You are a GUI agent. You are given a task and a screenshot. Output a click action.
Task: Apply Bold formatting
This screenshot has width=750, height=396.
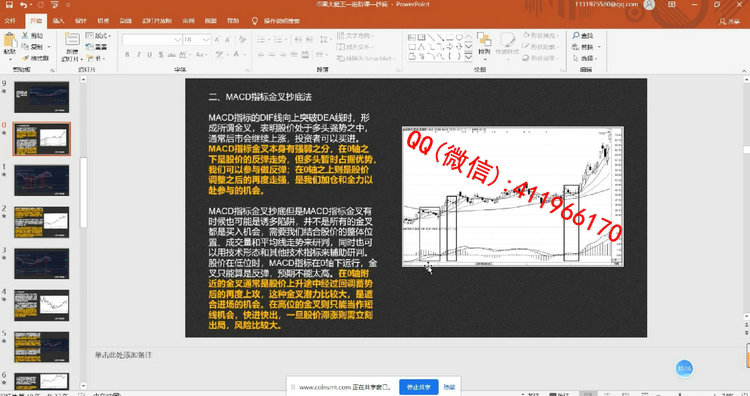pos(127,55)
